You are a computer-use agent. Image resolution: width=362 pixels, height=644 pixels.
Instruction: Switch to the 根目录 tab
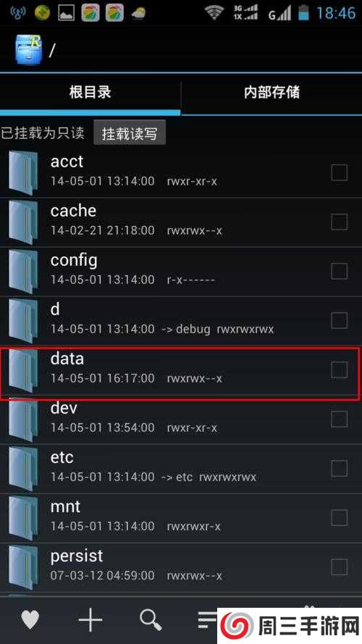(90, 93)
